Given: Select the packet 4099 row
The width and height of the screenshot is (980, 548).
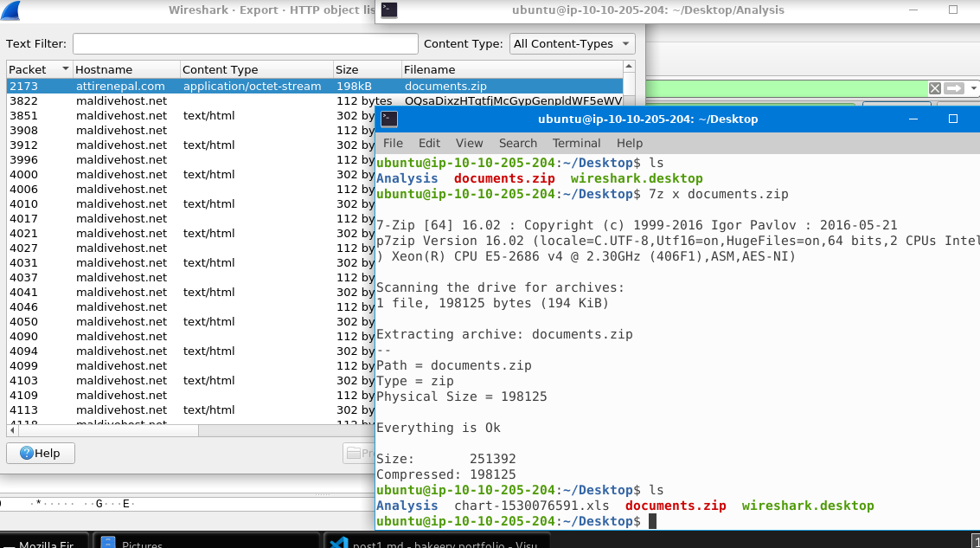Looking at the screenshot, I should pos(190,365).
